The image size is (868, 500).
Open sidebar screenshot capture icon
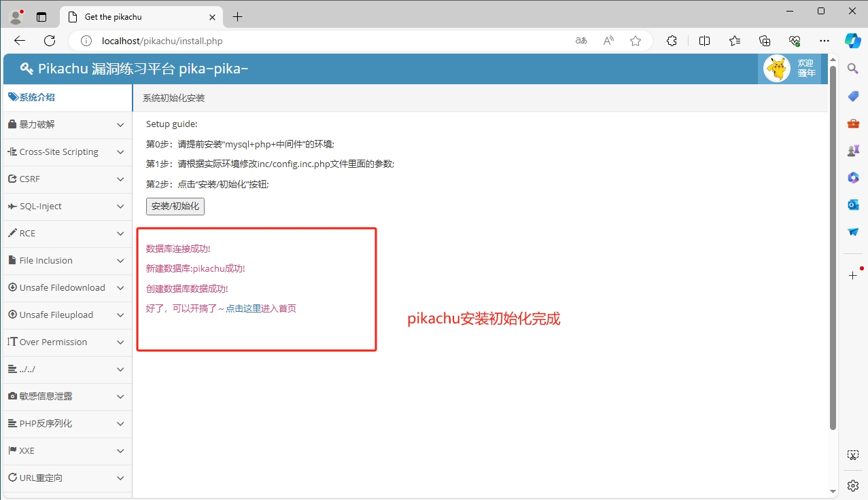coord(853,455)
